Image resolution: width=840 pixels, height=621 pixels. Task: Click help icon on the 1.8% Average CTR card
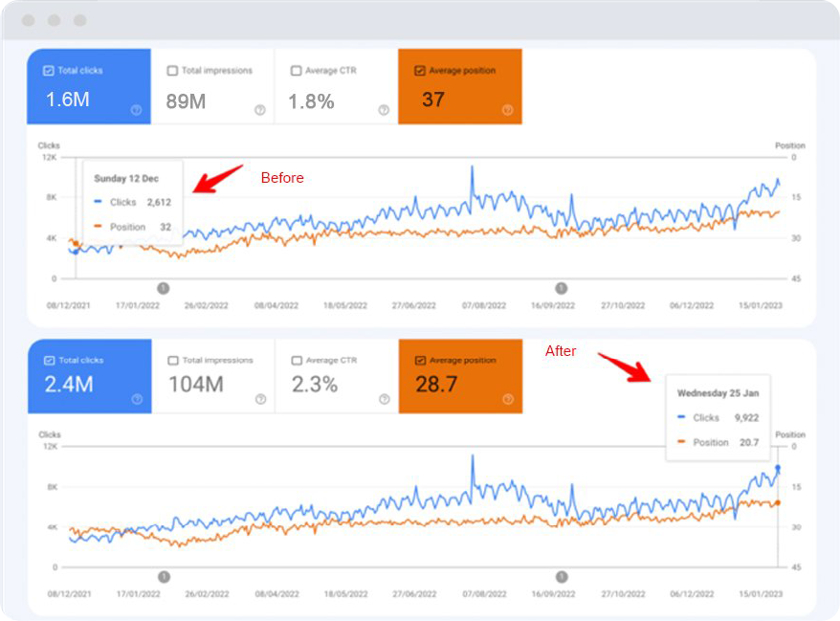point(384,110)
